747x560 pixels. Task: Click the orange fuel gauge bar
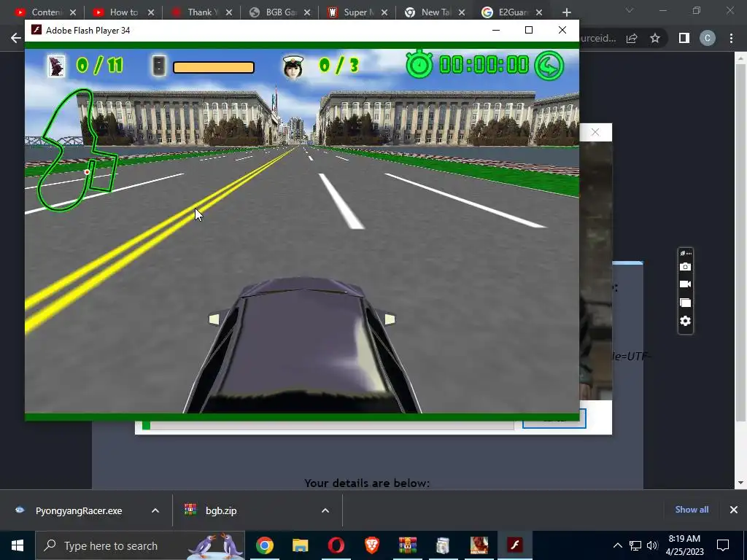pyautogui.click(x=214, y=67)
